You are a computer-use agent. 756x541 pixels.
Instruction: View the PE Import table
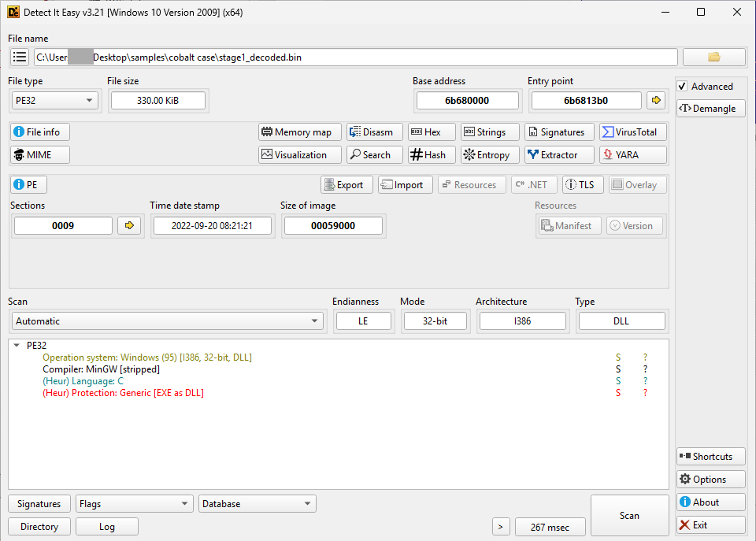point(405,185)
